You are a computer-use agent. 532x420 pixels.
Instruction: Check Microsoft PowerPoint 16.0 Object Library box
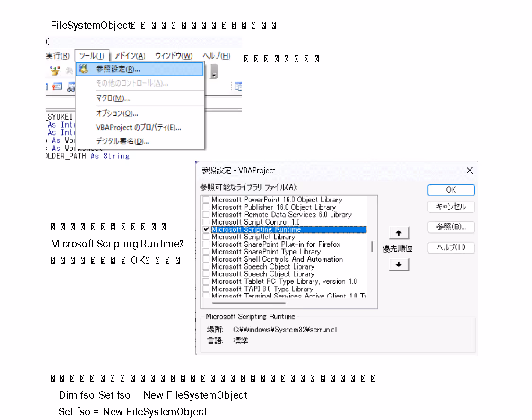(x=206, y=200)
